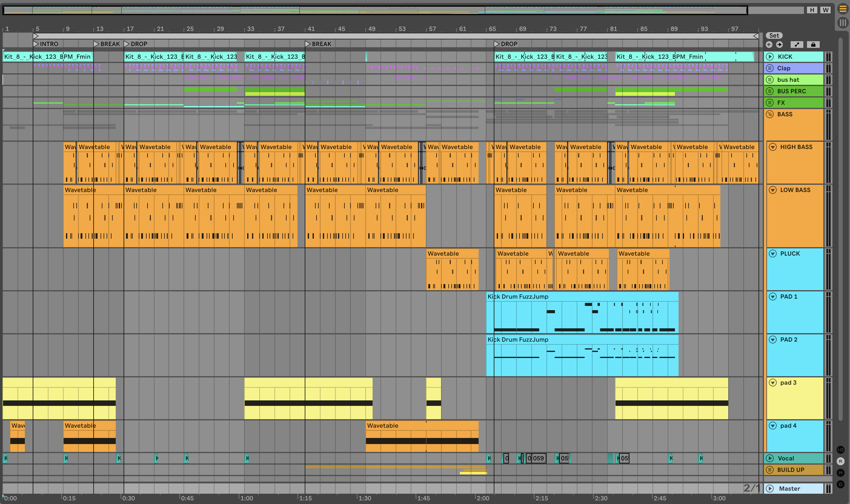Collapse the PLUCK track with its triangle
850x504 pixels.
tap(772, 254)
